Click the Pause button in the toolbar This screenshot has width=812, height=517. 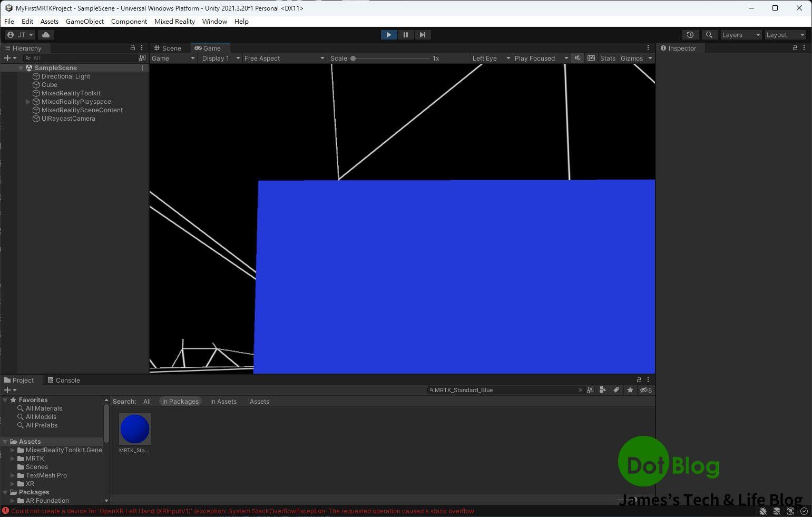point(406,35)
